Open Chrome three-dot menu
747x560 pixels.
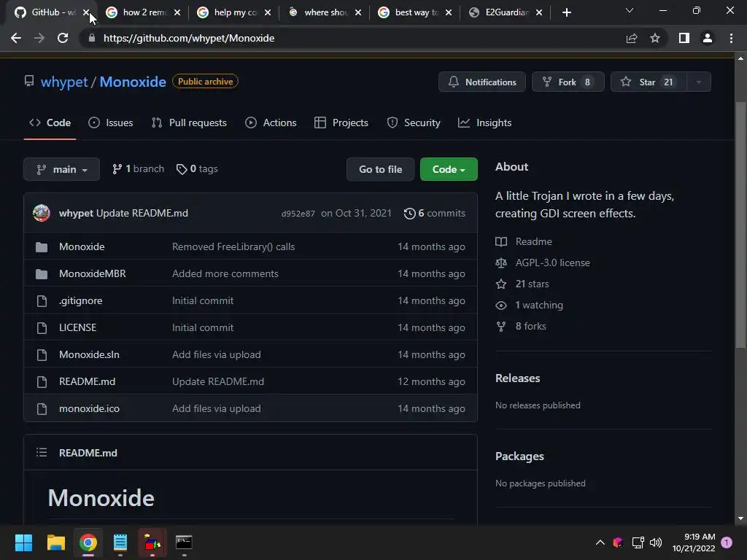coord(731,38)
